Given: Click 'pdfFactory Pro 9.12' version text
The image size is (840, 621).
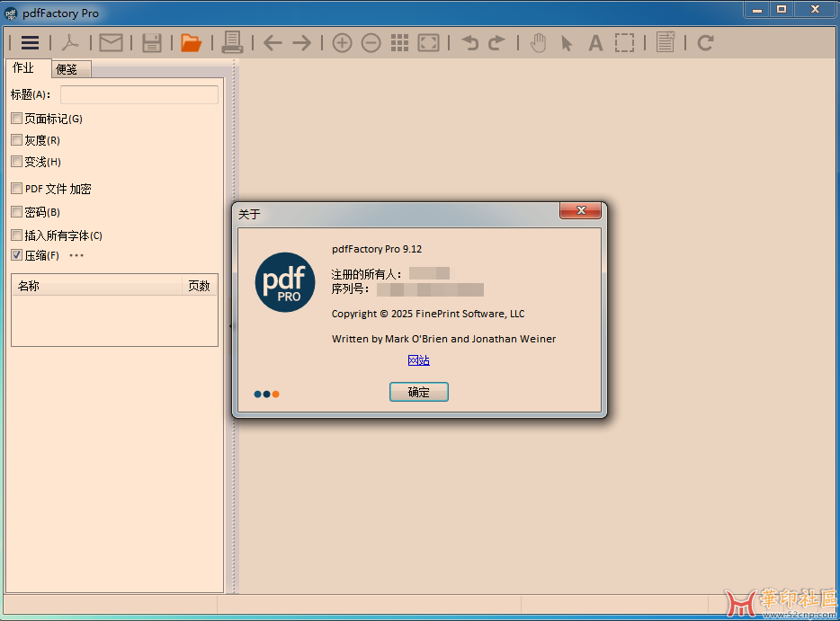Looking at the screenshot, I should point(377,249).
